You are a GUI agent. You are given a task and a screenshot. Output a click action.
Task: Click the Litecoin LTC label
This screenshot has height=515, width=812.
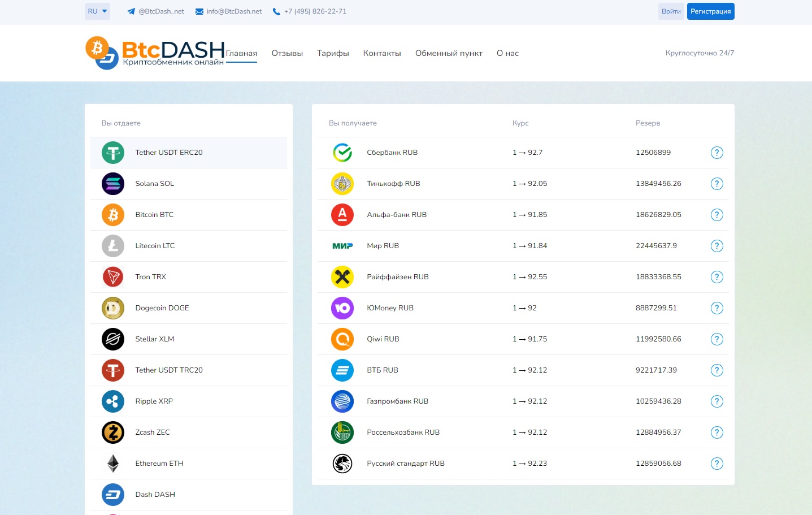155,246
